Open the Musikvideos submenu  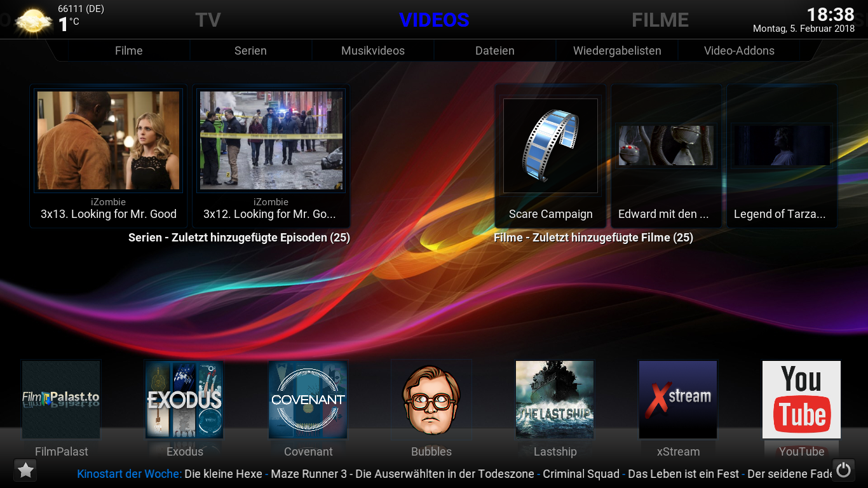[x=373, y=51]
